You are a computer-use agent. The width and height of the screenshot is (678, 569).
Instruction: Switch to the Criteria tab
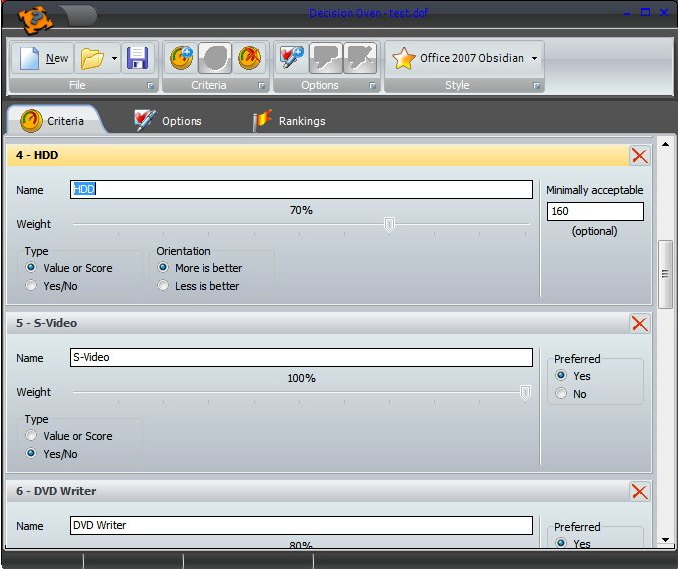tap(54, 121)
